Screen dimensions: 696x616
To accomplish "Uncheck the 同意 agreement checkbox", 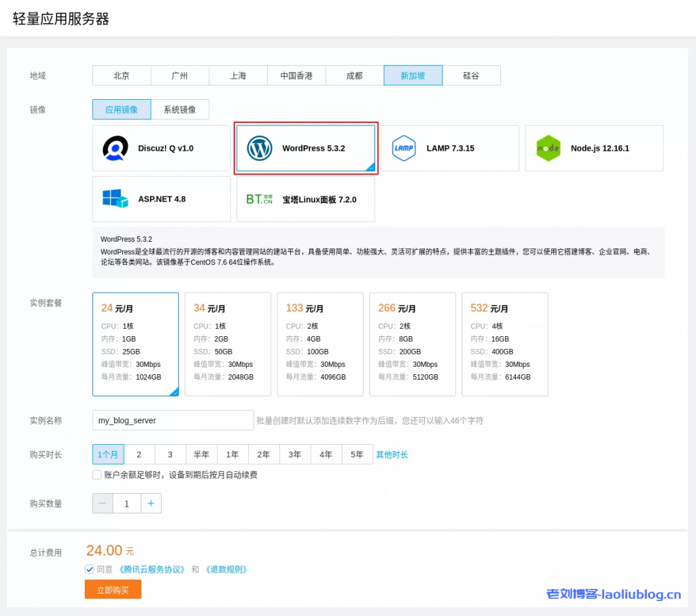I will (90, 569).
